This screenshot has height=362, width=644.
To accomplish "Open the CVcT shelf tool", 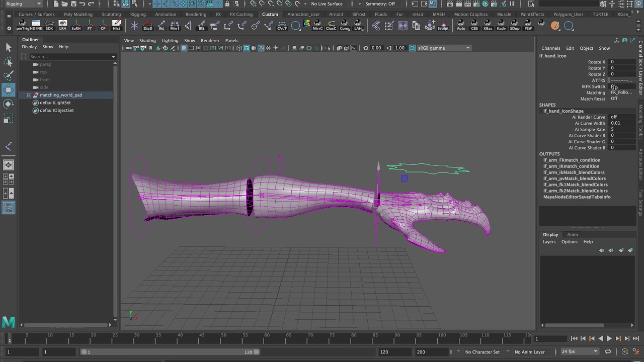I will coord(282,26).
